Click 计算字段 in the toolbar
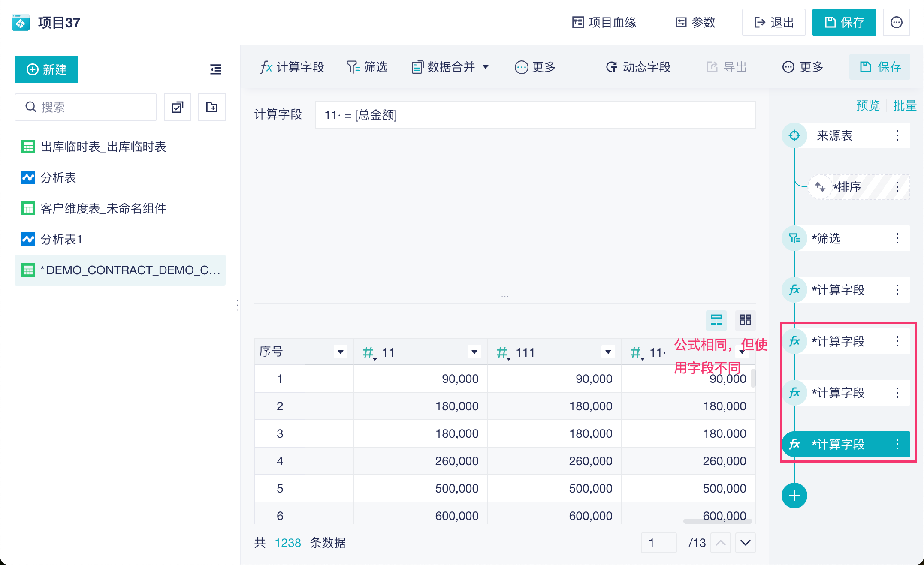Viewport: 924px width, 565px height. (x=292, y=67)
